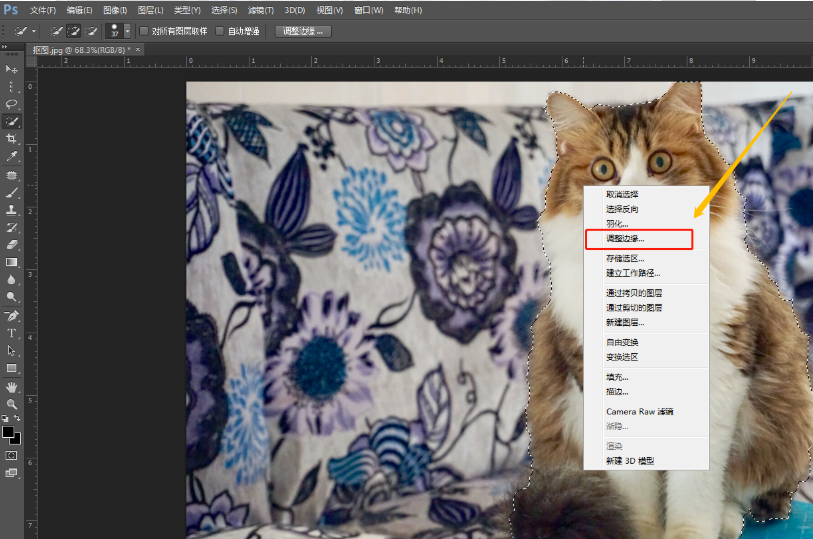Image resolution: width=813 pixels, height=539 pixels.
Task: Open the tool preset picker dropdown
Action: 34,31
